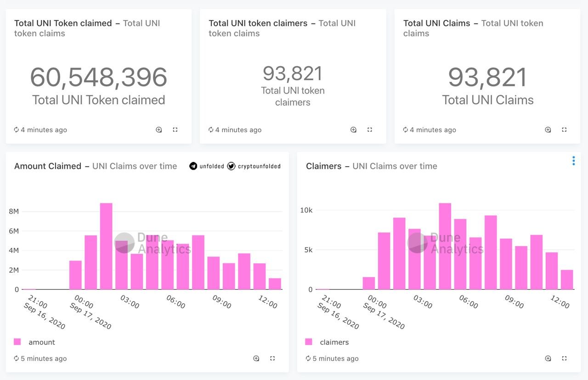Click refresh icon on Total UNI token claimers card
588x380 pixels.
click(211, 130)
